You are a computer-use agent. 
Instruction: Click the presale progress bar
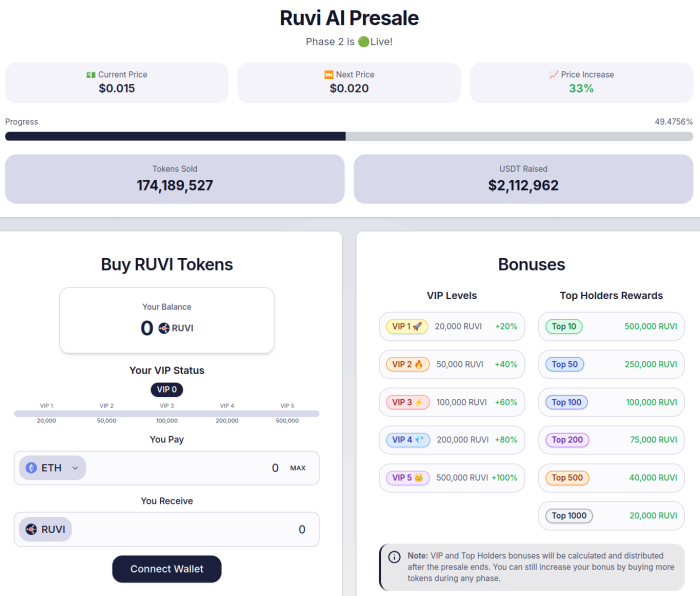coord(349,136)
